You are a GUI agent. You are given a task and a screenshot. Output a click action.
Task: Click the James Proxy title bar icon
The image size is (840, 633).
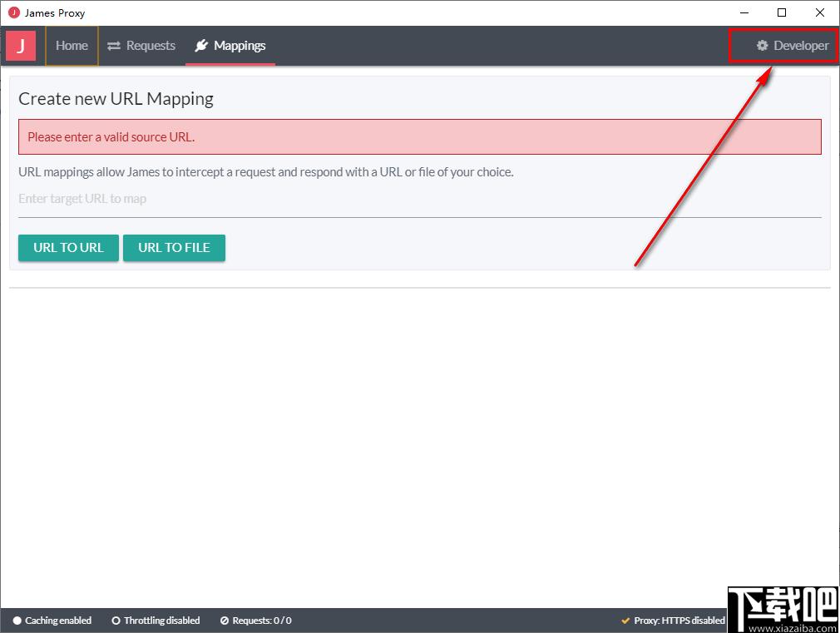(13, 12)
